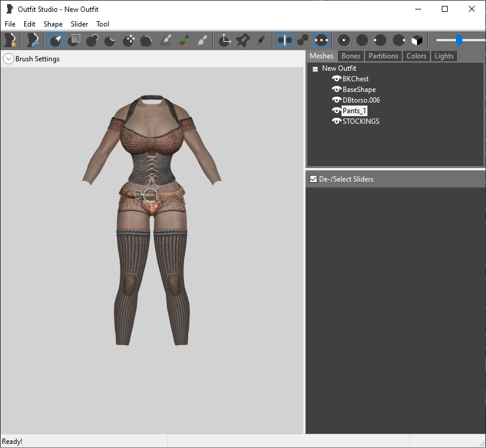Activate the Transform tool with axis arrows

224,40
